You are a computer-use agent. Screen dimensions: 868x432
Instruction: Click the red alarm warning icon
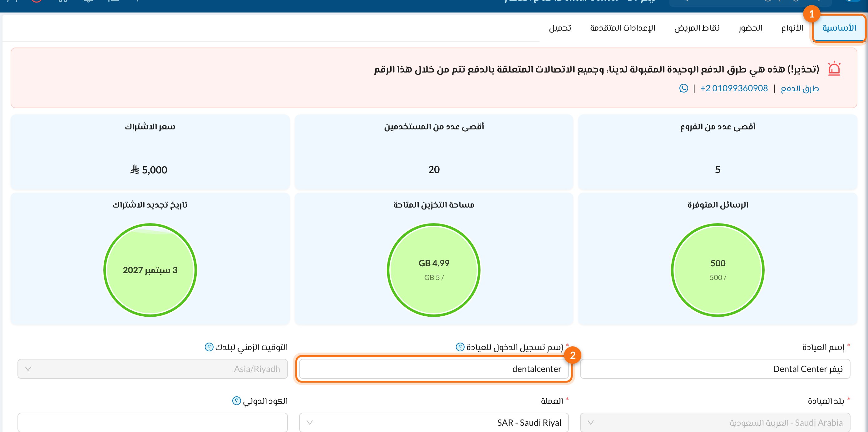click(834, 68)
